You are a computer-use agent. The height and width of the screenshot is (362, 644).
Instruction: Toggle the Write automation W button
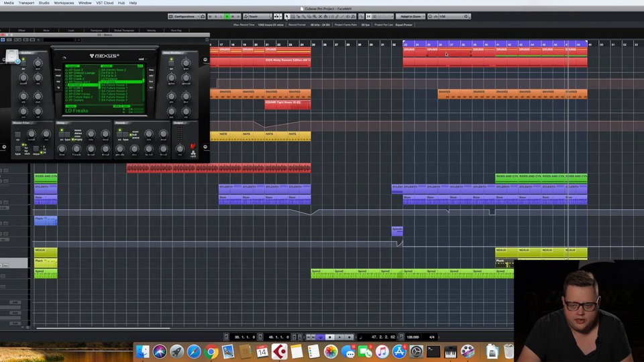pyautogui.click(x=233, y=16)
